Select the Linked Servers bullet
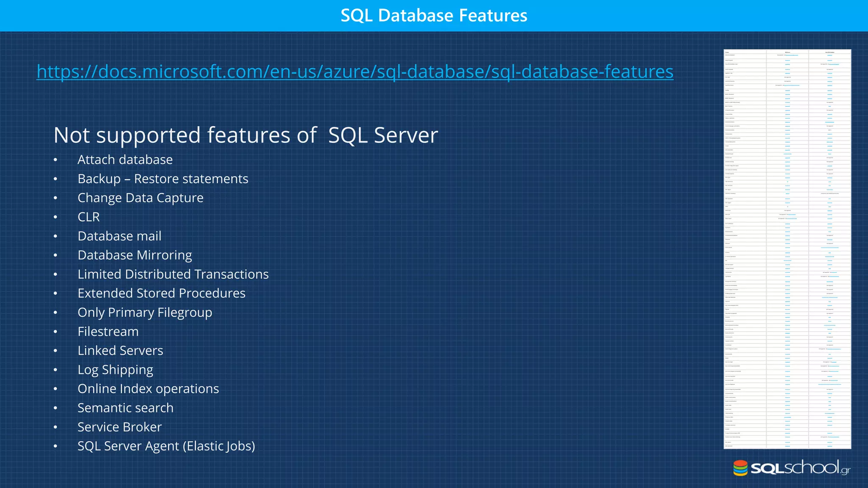 pos(120,350)
